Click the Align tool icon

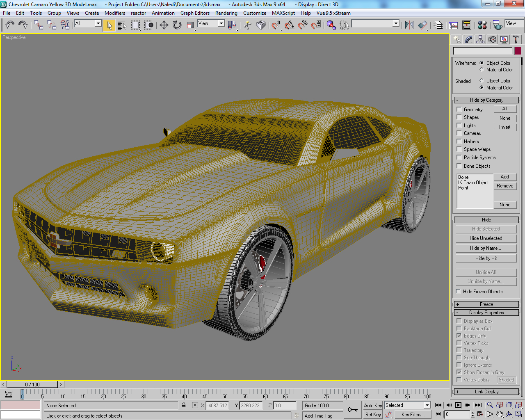coord(422,25)
